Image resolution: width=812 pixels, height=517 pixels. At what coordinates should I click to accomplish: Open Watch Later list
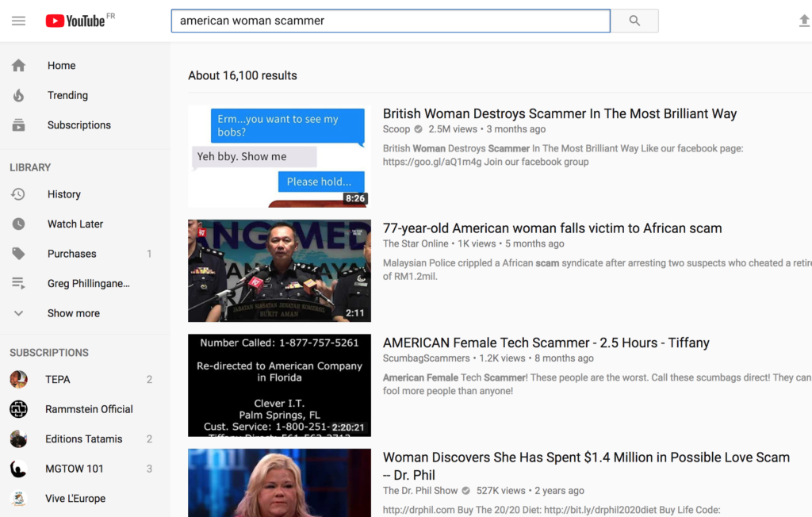tap(75, 224)
